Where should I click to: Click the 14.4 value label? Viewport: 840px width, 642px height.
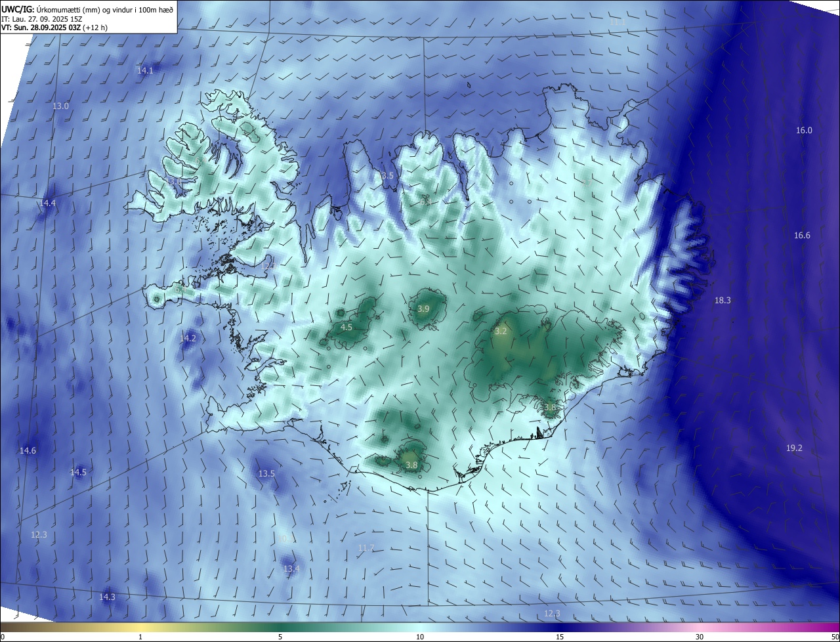(x=48, y=203)
